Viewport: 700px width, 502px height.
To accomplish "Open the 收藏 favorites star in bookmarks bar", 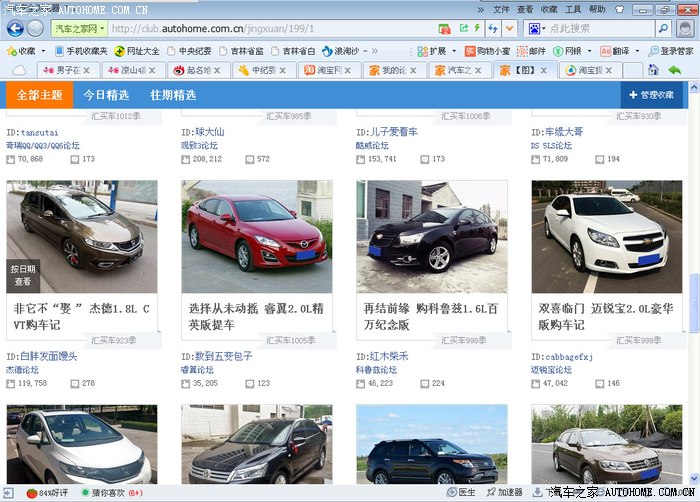I will (x=21, y=50).
